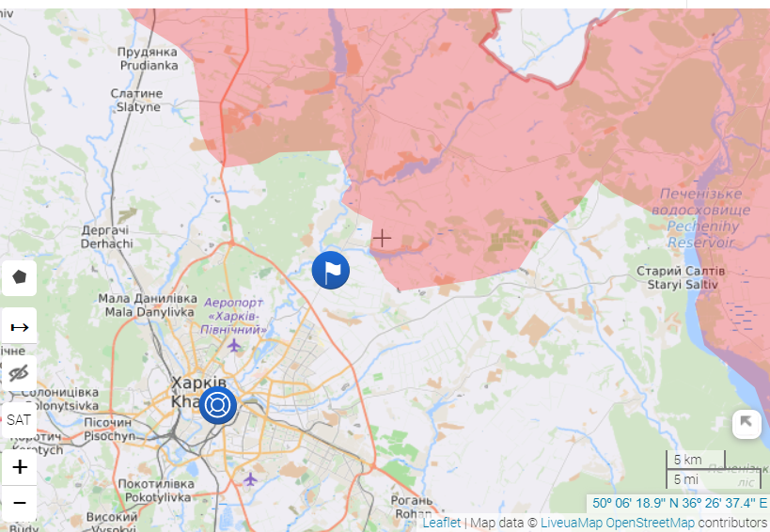Collapse map with diagonal arrow button
The width and height of the screenshot is (770, 532).
pyautogui.click(x=746, y=424)
